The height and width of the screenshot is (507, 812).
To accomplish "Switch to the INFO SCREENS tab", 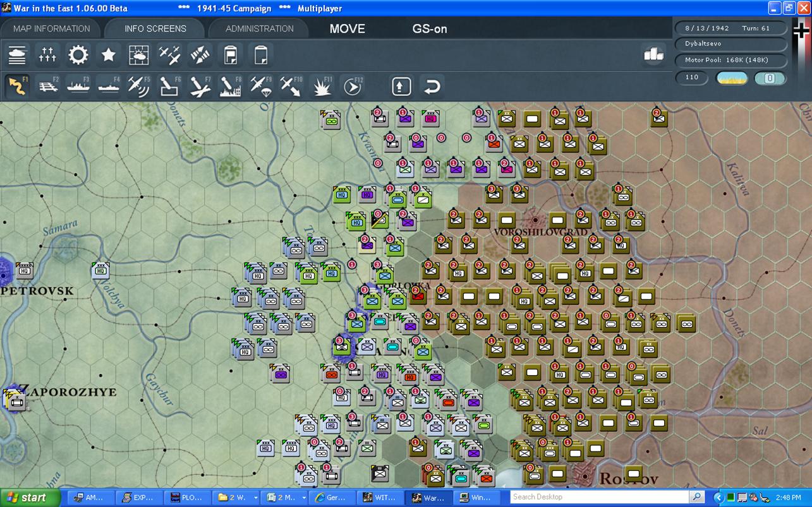I will [x=155, y=28].
